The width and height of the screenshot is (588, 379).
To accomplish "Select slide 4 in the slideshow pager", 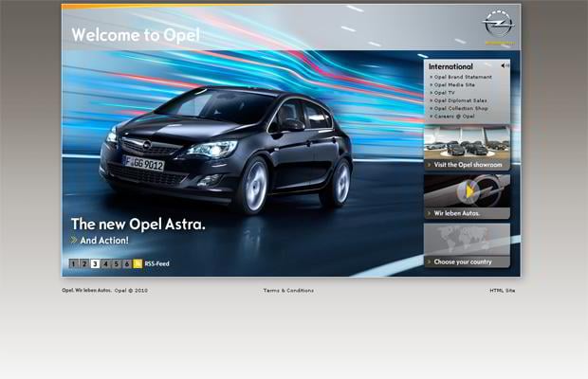I will (x=105, y=264).
